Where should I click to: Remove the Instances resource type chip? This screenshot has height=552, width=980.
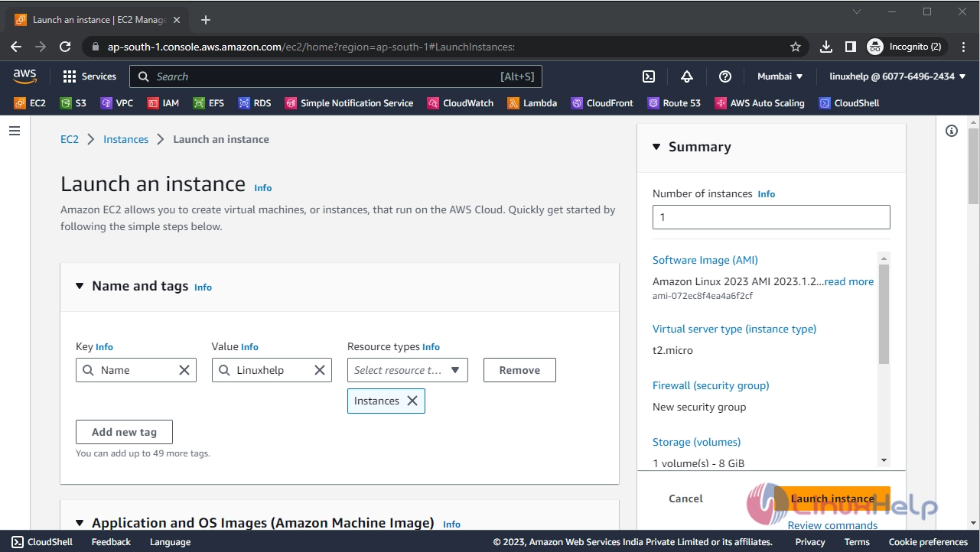tap(412, 401)
